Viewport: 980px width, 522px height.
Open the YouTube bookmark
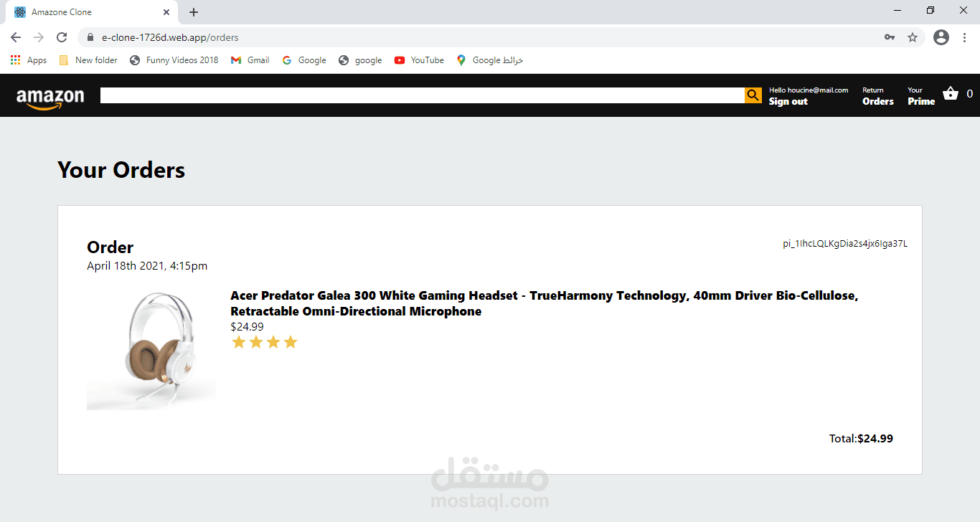420,60
